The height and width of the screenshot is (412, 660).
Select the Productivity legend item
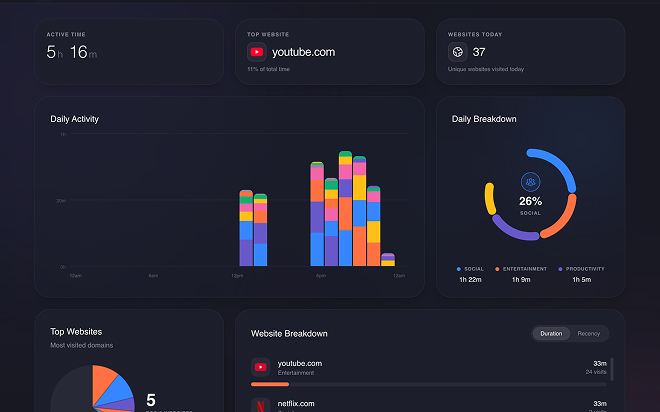[x=581, y=269]
